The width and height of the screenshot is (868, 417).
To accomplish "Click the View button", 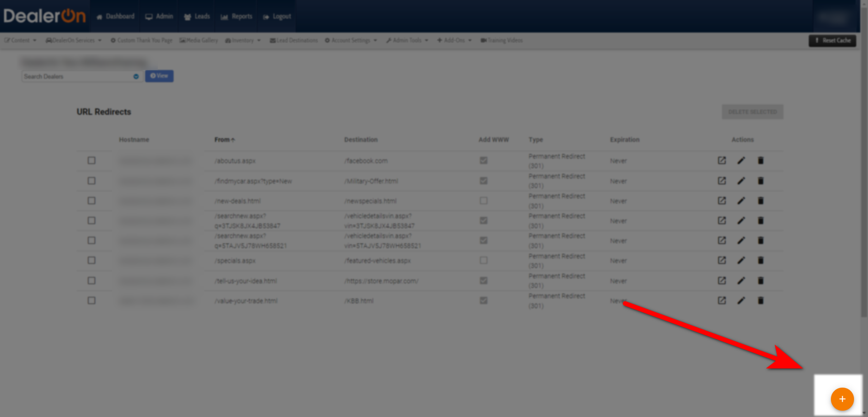I will (159, 76).
